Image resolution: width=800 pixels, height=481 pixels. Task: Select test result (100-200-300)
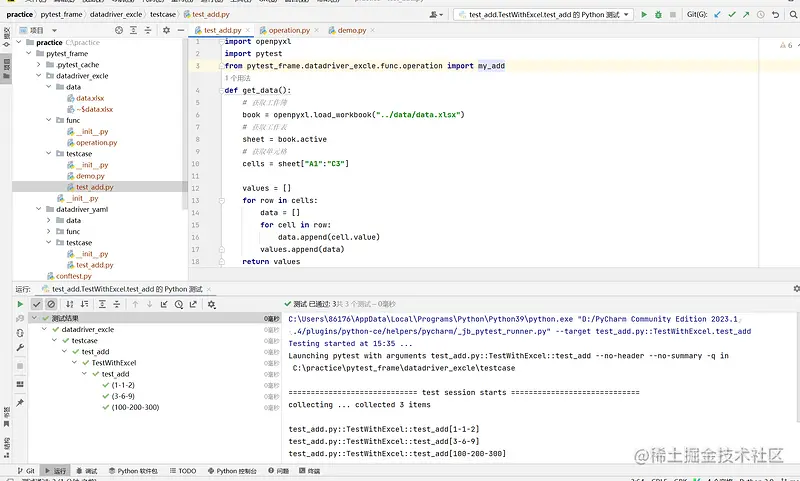[x=135, y=408]
